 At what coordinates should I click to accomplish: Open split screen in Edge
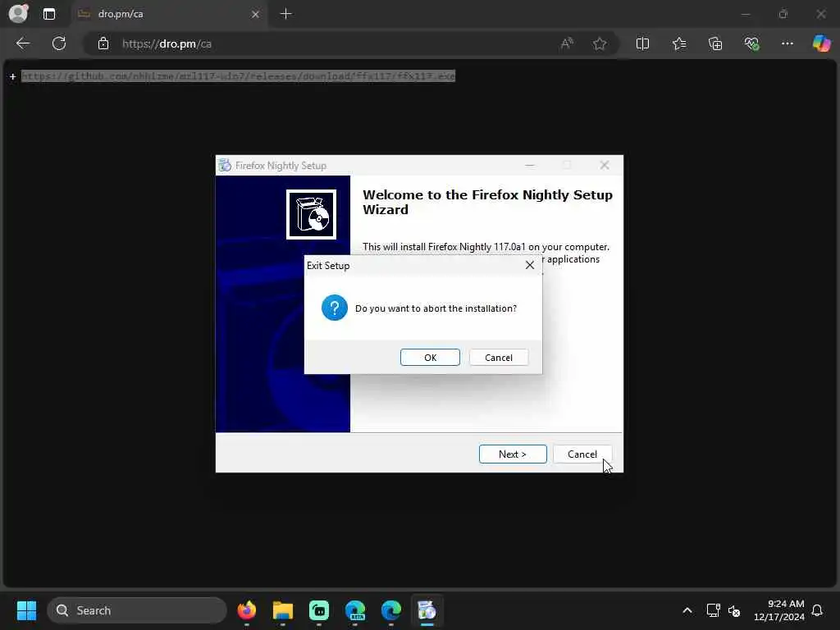642,43
